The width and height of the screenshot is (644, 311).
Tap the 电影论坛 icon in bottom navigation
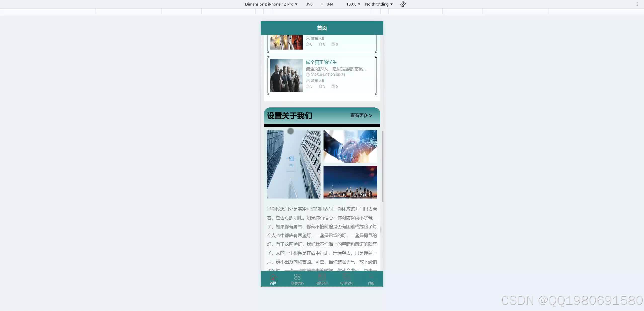[346, 276]
